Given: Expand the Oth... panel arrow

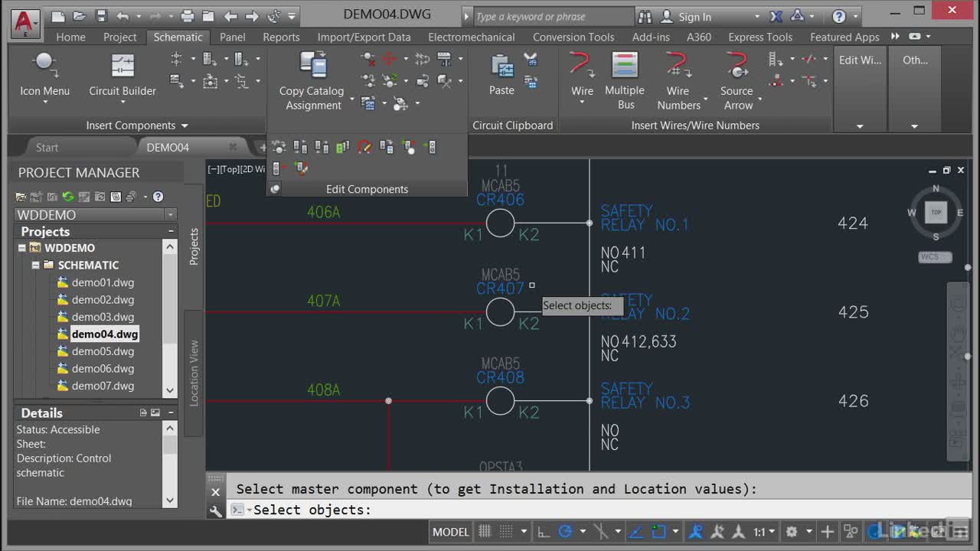Looking at the screenshot, I should pos(914,126).
